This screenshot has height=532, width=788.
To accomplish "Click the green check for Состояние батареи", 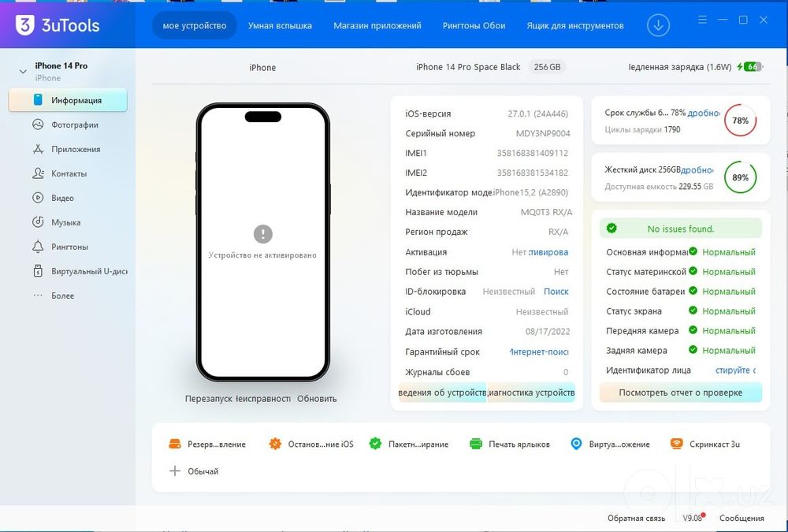I will [x=693, y=291].
